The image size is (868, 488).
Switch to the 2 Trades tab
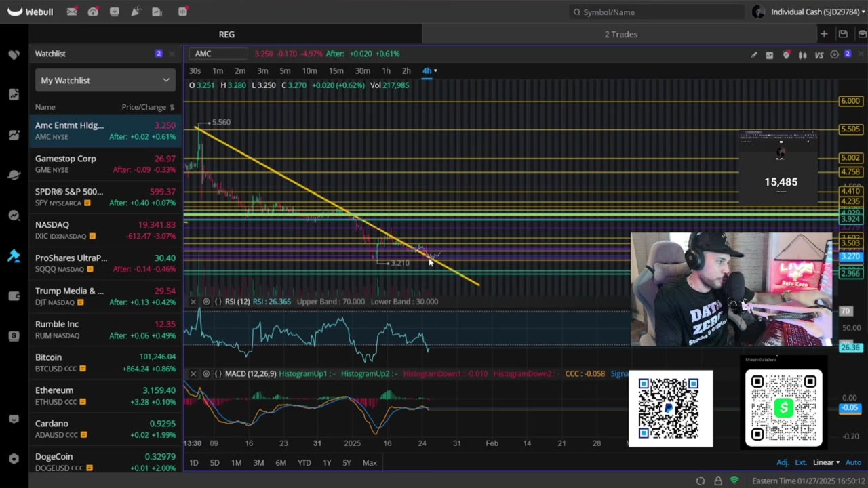(621, 34)
